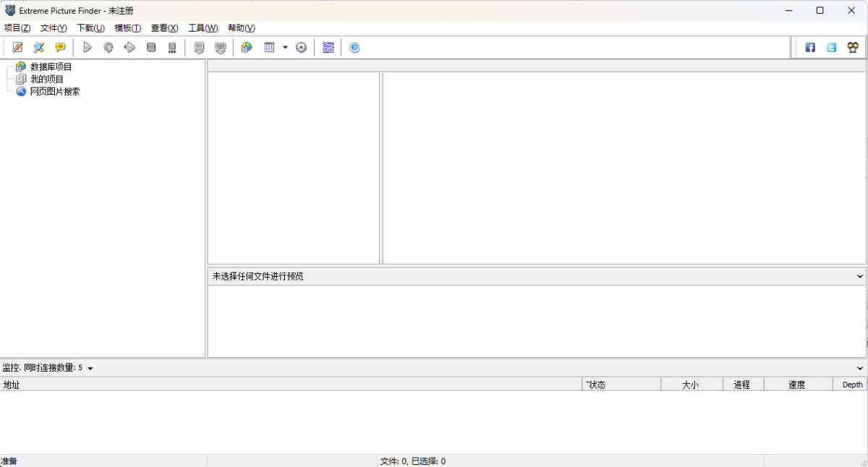Click the new project pencil icon
This screenshot has width=868, height=467.
click(x=18, y=48)
